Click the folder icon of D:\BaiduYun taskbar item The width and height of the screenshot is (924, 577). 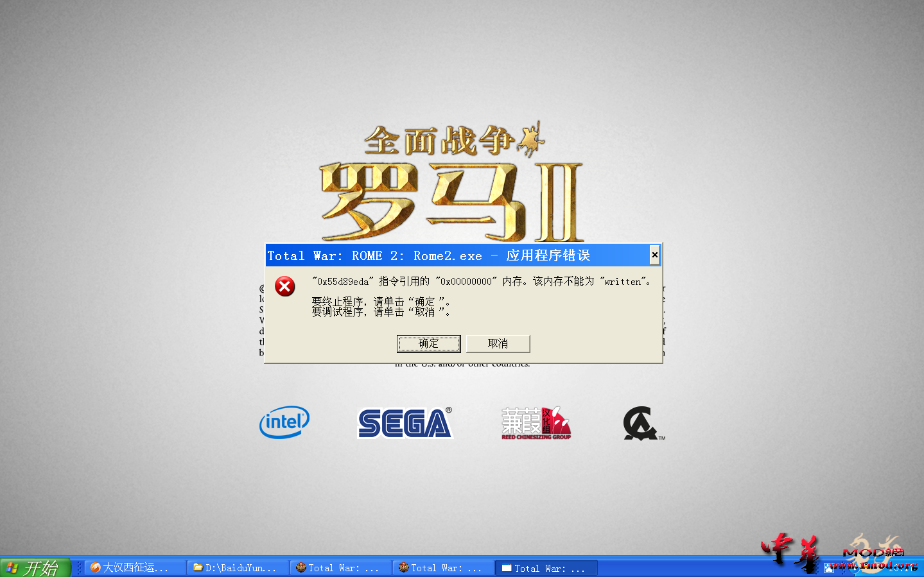198,567
